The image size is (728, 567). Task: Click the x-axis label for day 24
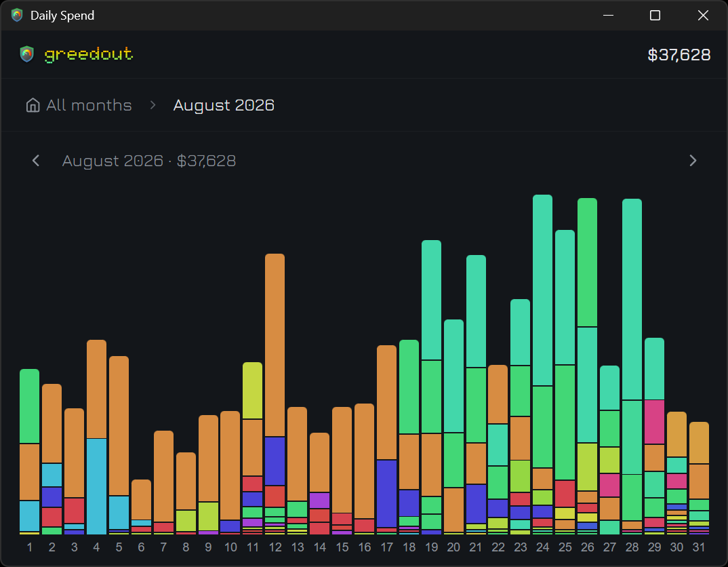[x=543, y=547]
